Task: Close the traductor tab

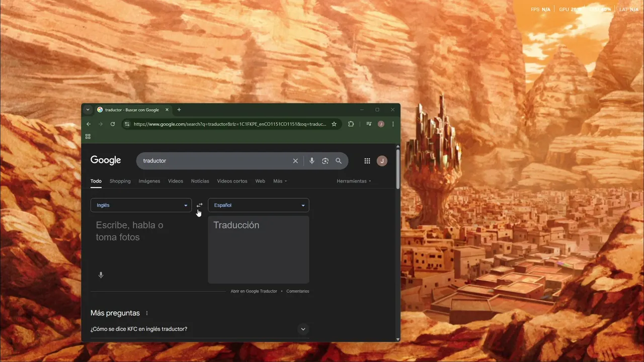Action: (x=167, y=110)
